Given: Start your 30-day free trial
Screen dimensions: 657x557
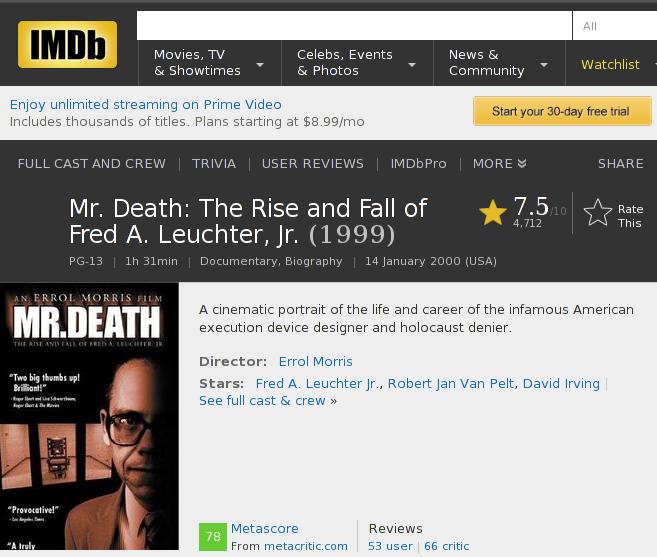Looking at the screenshot, I should pos(562,111).
